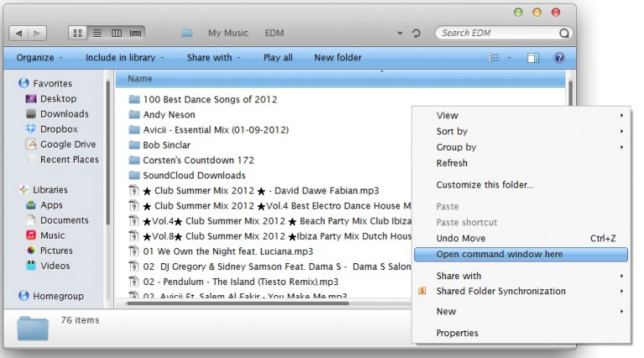Image resolution: width=644 pixels, height=358 pixels.
Task: Click Shared Folder Synchronization orange icon
Action: point(422,291)
